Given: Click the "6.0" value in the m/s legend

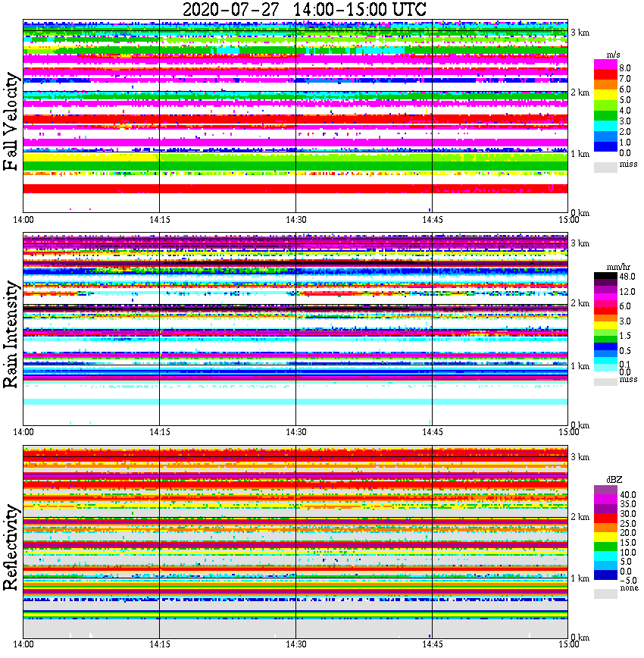Looking at the screenshot, I should click(625, 89).
